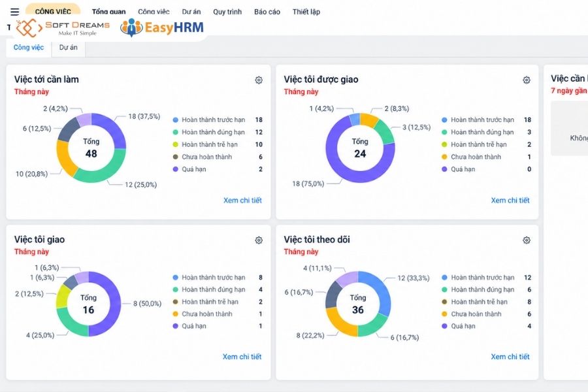Click the 18 (37,5%) chart label
Viewport: 588px width, 392px height.
pyautogui.click(x=144, y=116)
